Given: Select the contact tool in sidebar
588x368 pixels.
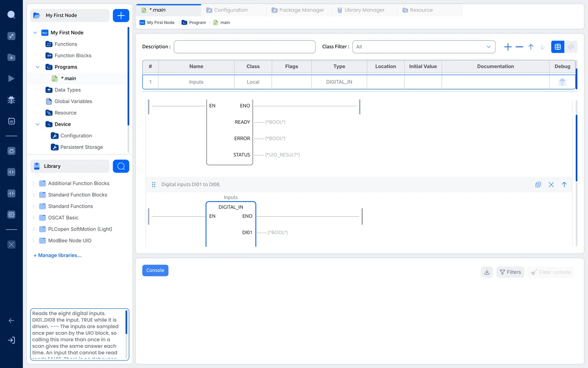Looking at the screenshot, I should [x=11, y=193].
